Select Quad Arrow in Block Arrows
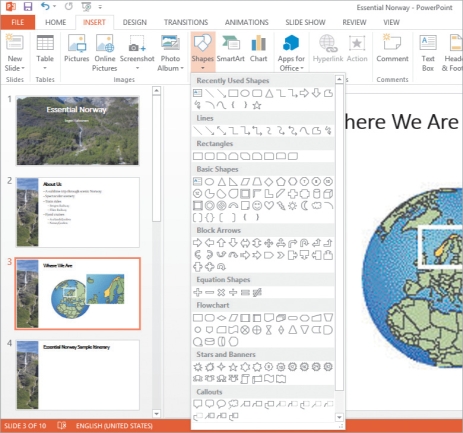This screenshot has width=463, height=433. [269, 243]
